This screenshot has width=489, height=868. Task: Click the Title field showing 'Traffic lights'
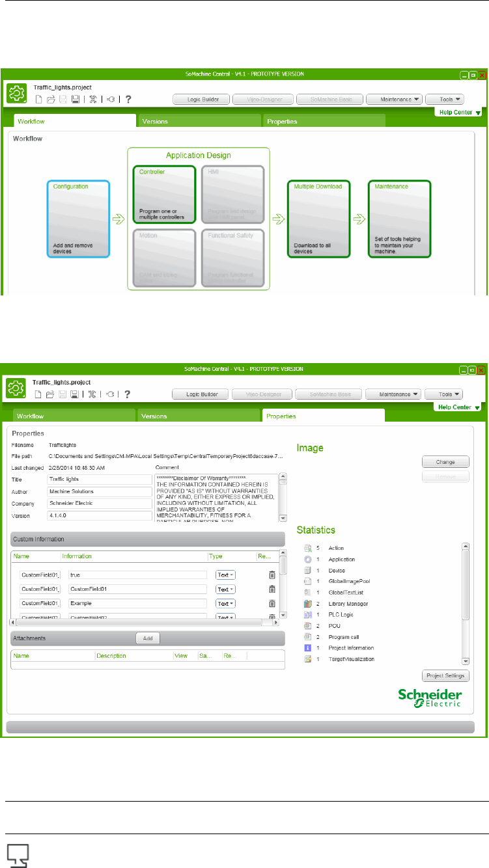(100, 479)
